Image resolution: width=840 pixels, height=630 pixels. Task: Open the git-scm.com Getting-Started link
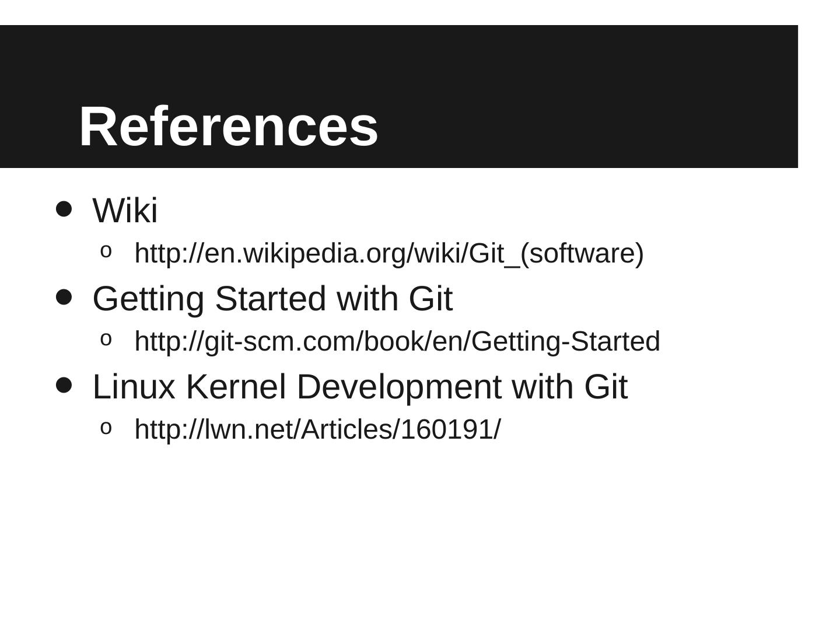[397, 341]
